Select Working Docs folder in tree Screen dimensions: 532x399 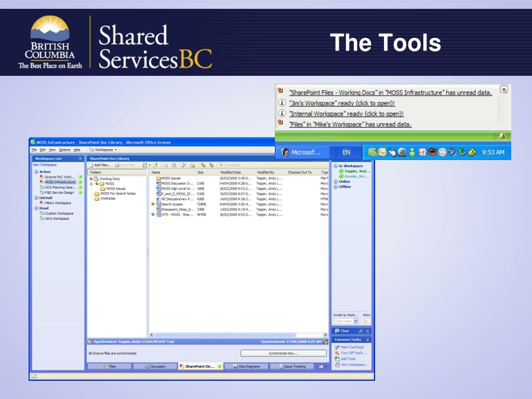(109, 179)
